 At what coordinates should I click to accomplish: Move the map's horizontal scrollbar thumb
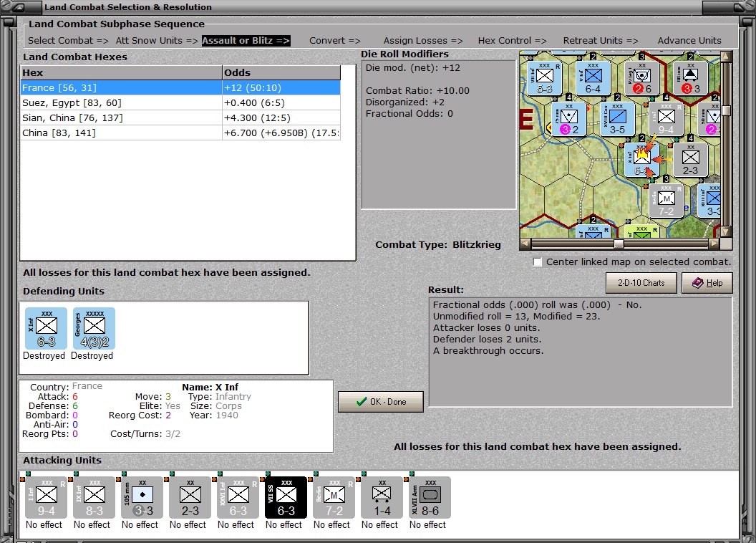coord(618,244)
